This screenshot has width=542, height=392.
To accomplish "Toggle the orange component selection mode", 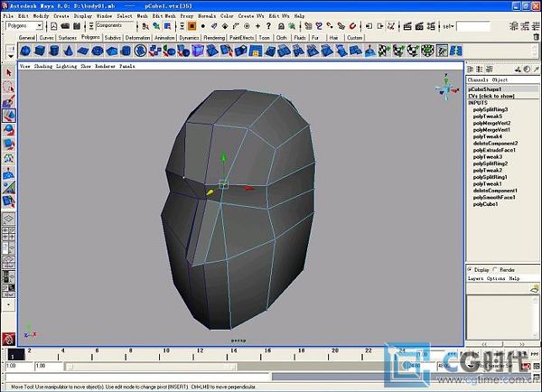I will (x=192, y=26).
